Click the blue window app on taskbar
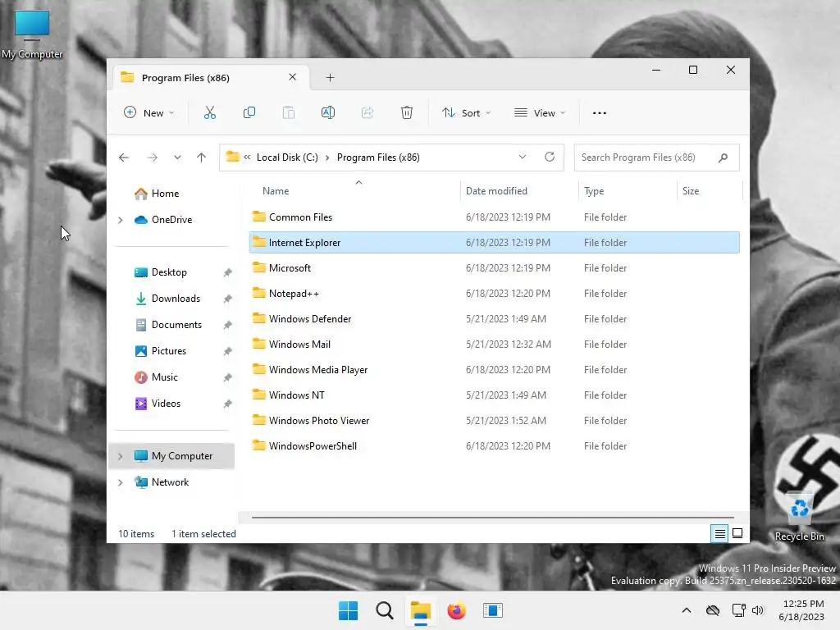This screenshot has width=840, height=630. (x=493, y=610)
